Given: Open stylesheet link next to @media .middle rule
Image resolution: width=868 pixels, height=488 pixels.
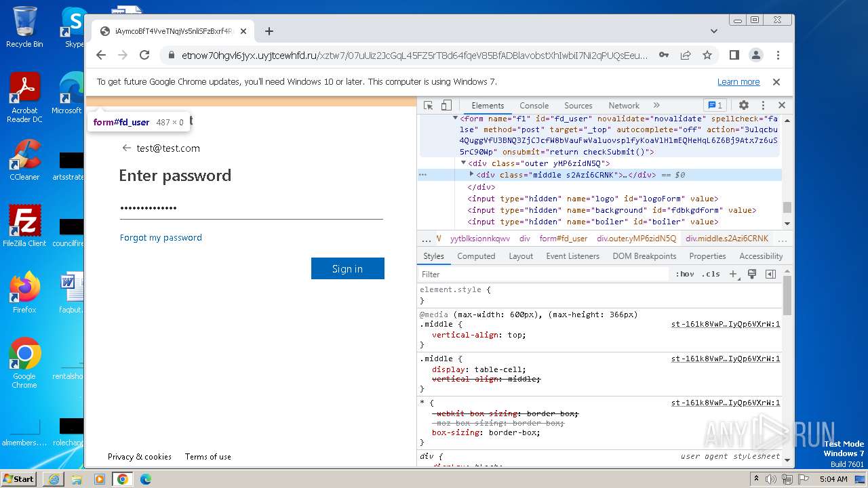Looking at the screenshot, I should click(x=726, y=324).
